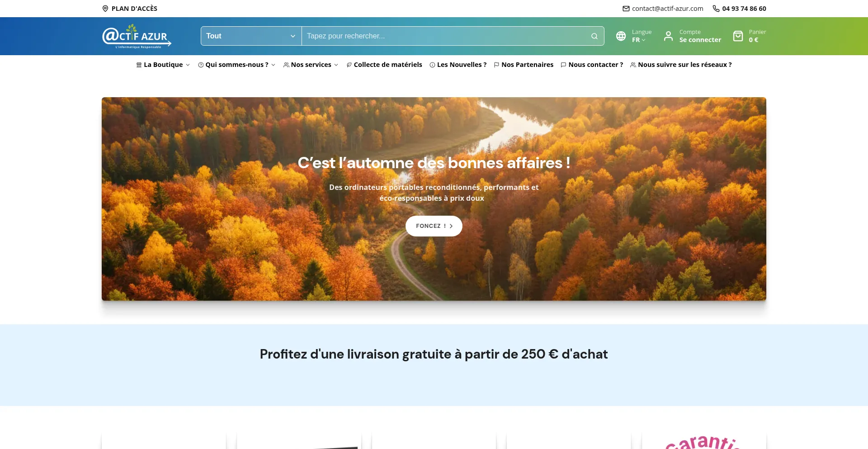Expand La Boutique menu
868x449 pixels.
click(163, 65)
